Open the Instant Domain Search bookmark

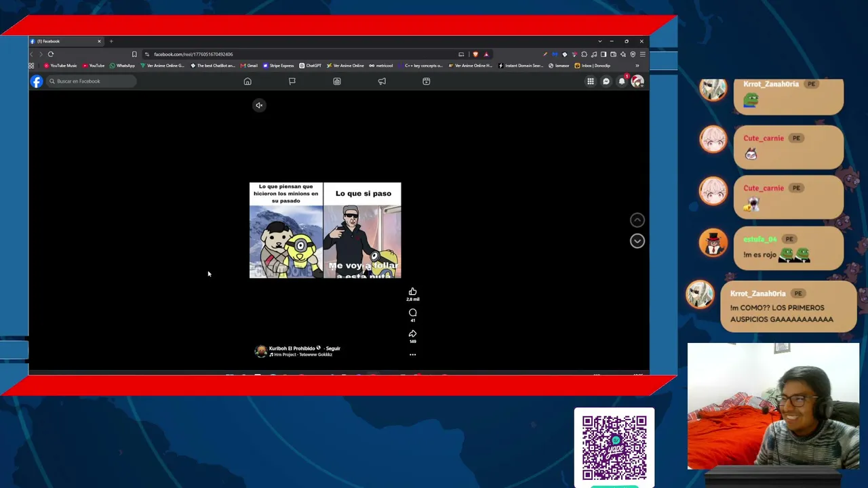(521, 66)
